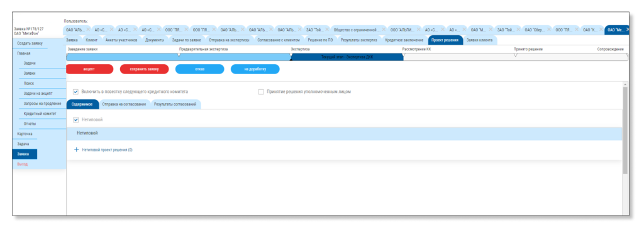Uncheck Включить в повестку следующего кредитного комитета
The image size is (644, 230).
pyautogui.click(x=75, y=92)
